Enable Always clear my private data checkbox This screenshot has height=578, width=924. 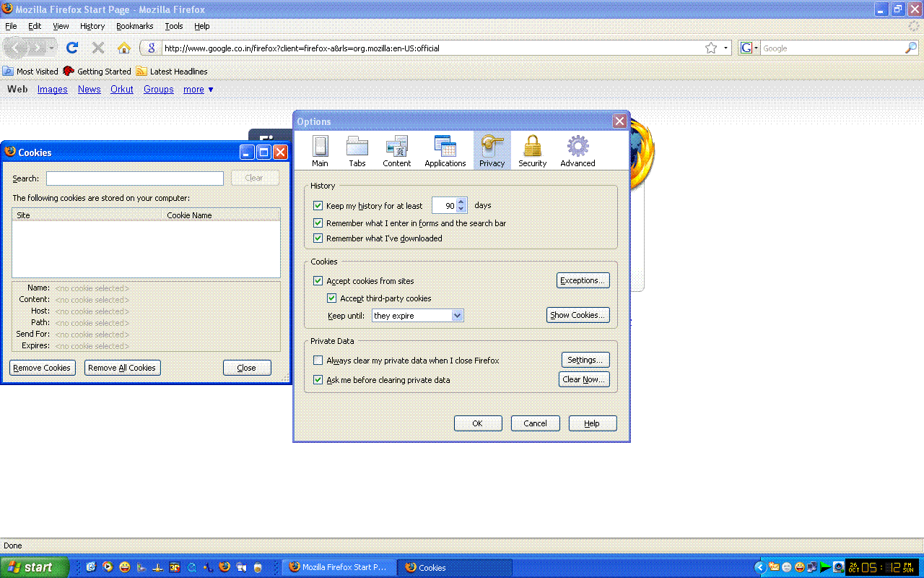318,361
